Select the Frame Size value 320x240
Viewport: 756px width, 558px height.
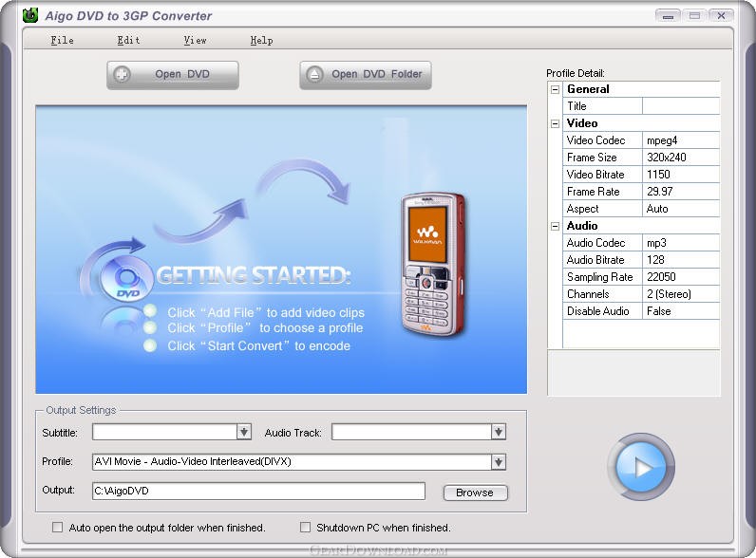click(681, 158)
